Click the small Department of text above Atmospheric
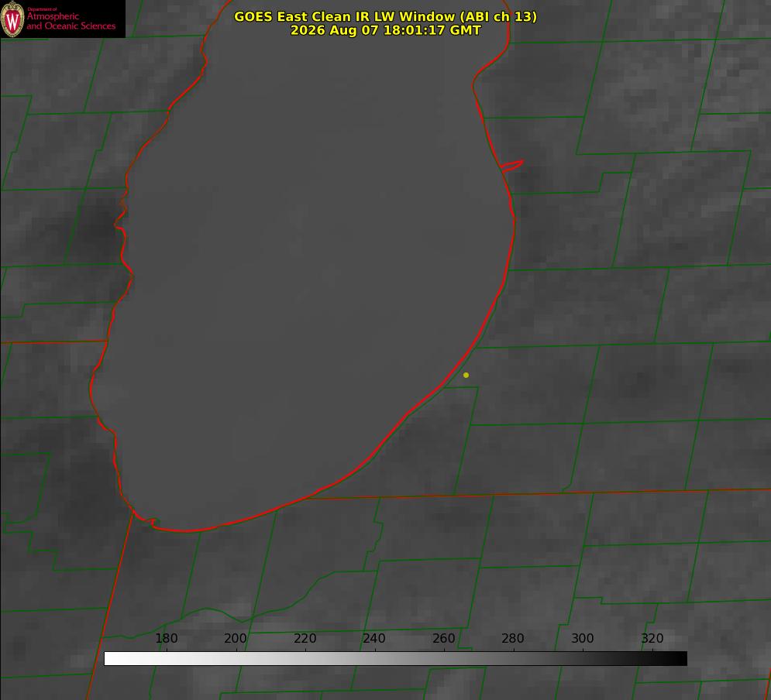The width and height of the screenshot is (771, 700). coord(42,9)
